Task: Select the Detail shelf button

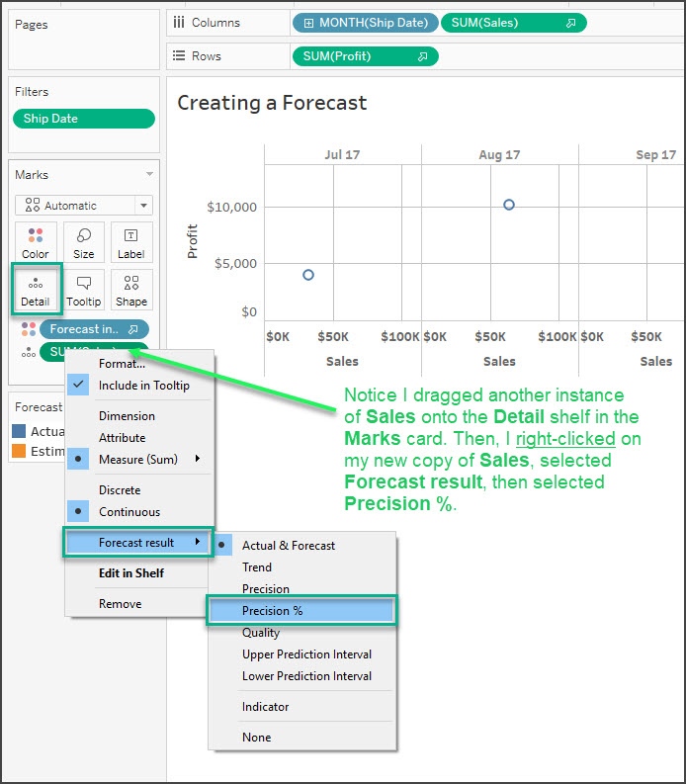Action: 36,290
